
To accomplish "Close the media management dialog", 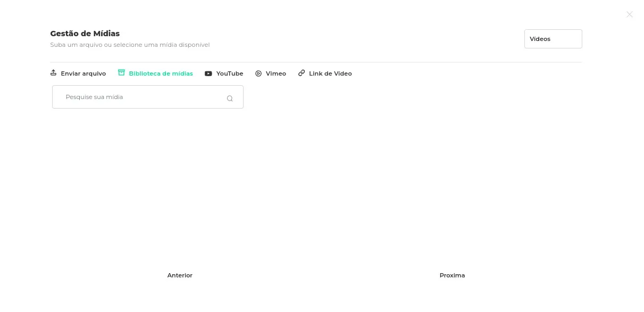I will pyautogui.click(x=630, y=14).
